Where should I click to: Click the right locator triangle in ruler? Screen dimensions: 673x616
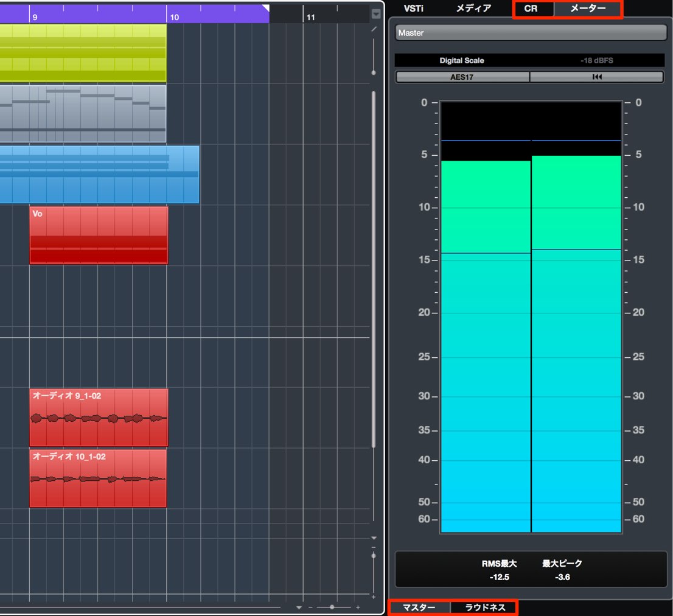pyautogui.click(x=266, y=8)
